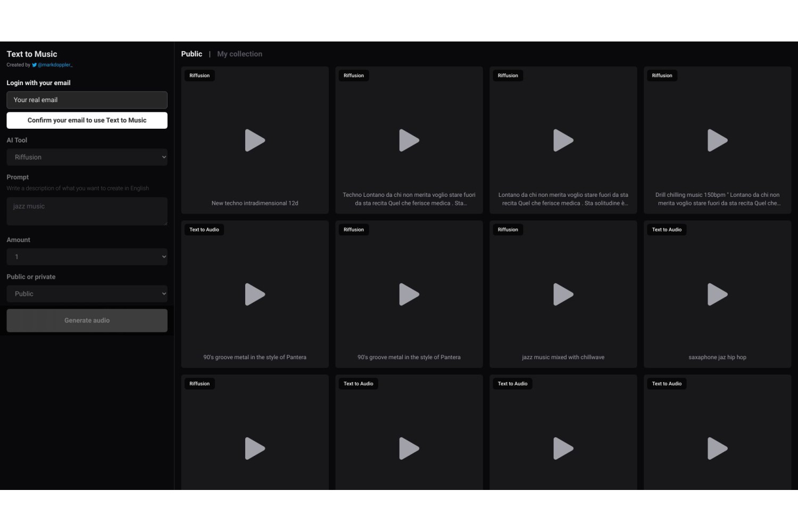Image resolution: width=798 pixels, height=532 pixels.
Task: Click the 'New techno intradimensional 12d' caption
Action: [x=255, y=203]
